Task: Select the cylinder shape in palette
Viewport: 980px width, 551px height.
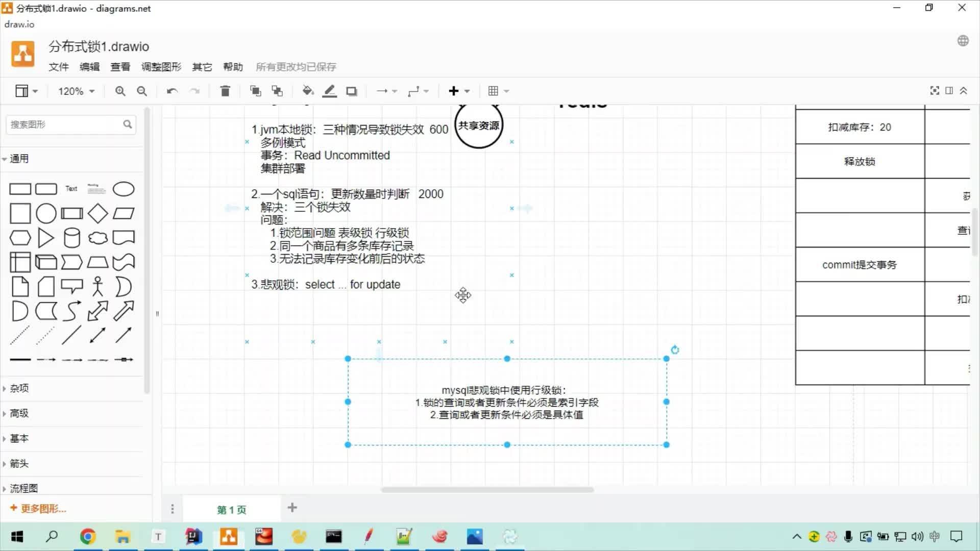Action: pyautogui.click(x=72, y=238)
